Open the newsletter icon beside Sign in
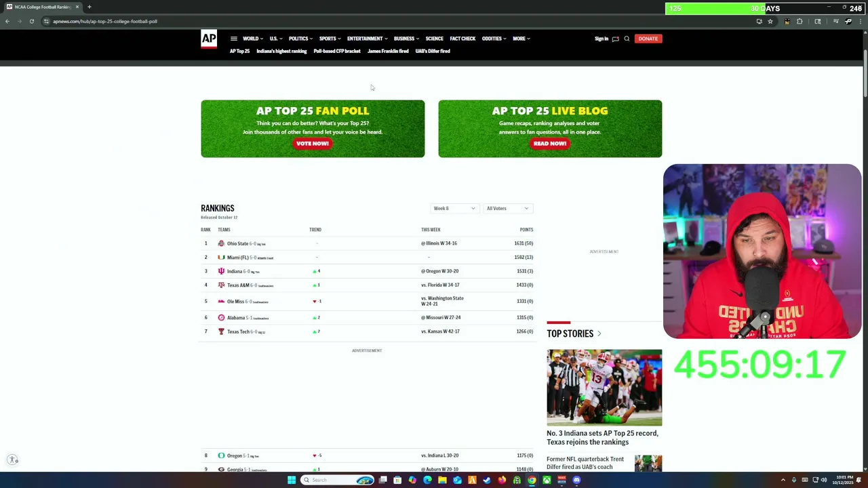This screenshot has width=868, height=488. 616,39
